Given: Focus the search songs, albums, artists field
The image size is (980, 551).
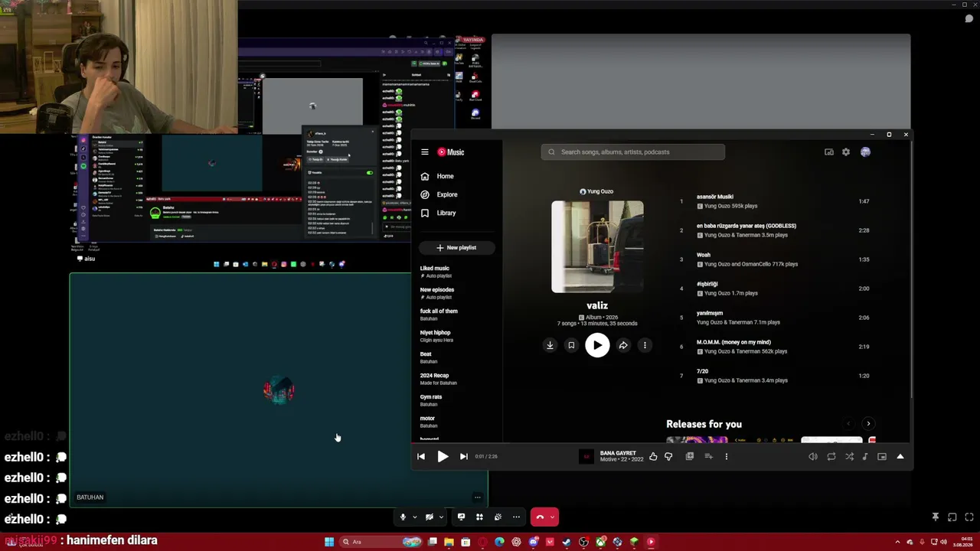Looking at the screenshot, I should (x=633, y=152).
